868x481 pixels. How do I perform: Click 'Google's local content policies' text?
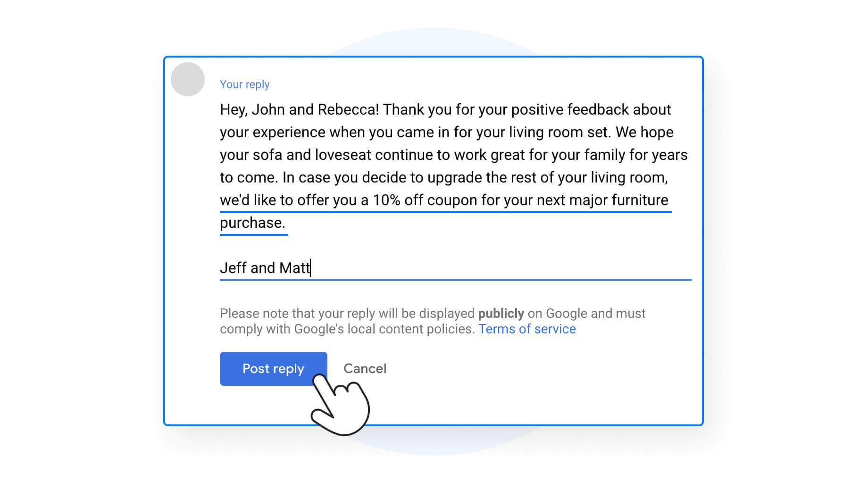click(x=384, y=329)
